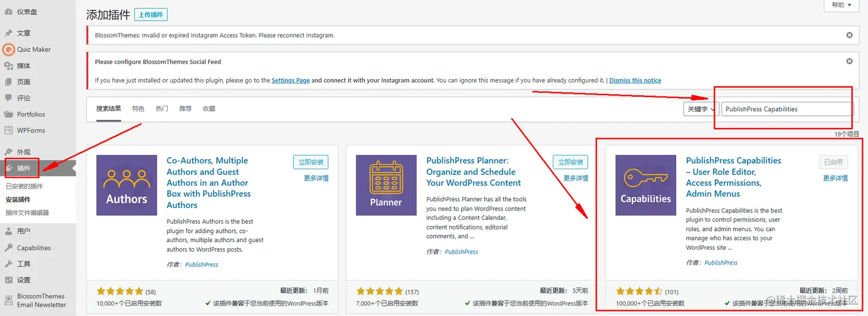Viewport: 868px width, 316px height.
Task: Click PublishPress author link under Planner plugin
Action: pyautogui.click(x=462, y=252)
